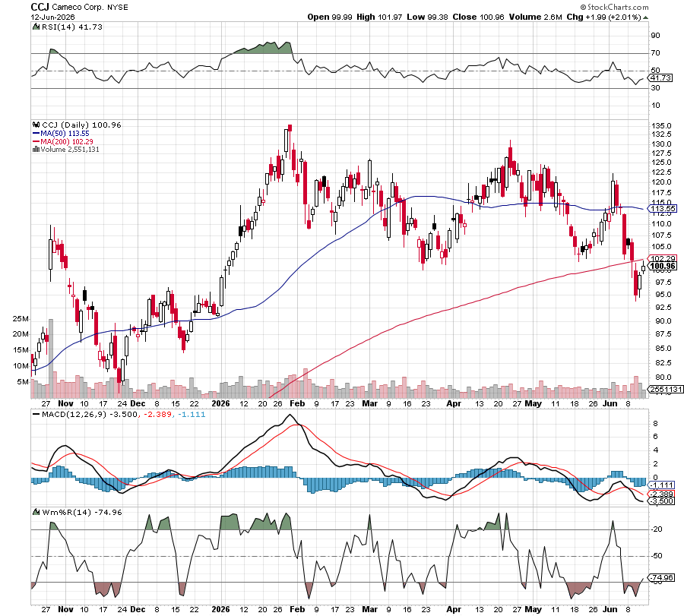684x616 pixels.
Task: Click the tallest volume bar in late October
Action: click(x=51, y=359)
